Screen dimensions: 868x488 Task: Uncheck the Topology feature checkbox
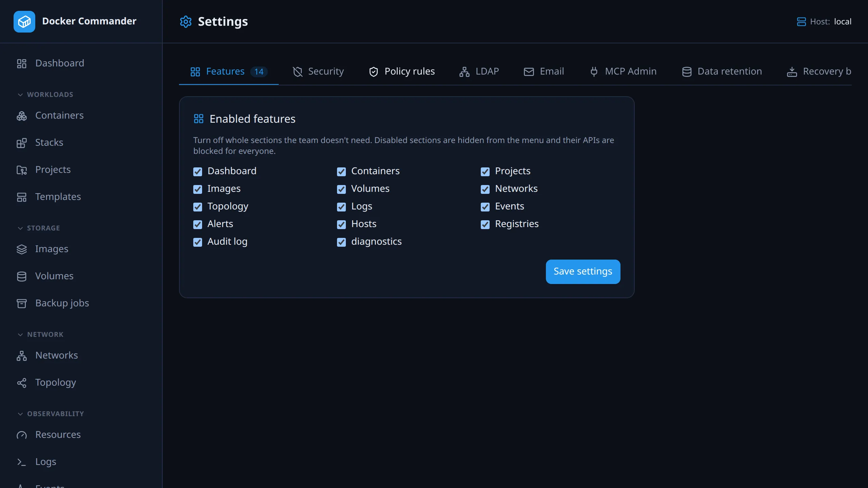coord(198,207)
